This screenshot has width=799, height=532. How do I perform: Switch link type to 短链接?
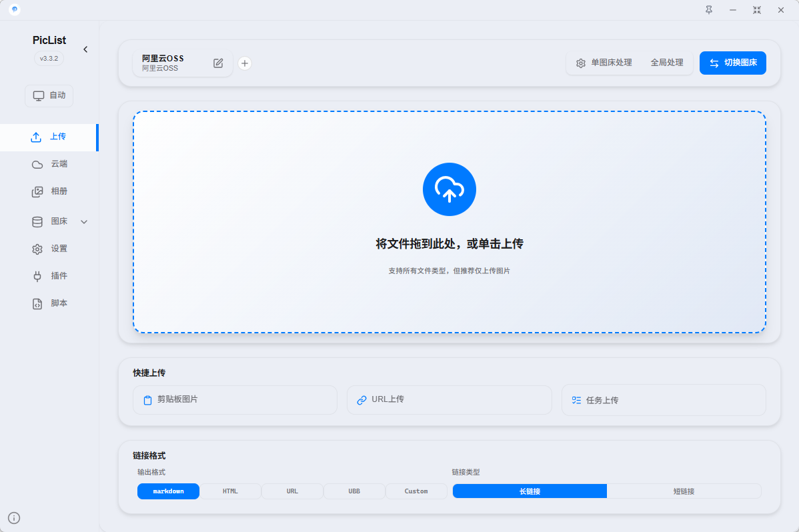pyautogui.click(x=684, y=491)
